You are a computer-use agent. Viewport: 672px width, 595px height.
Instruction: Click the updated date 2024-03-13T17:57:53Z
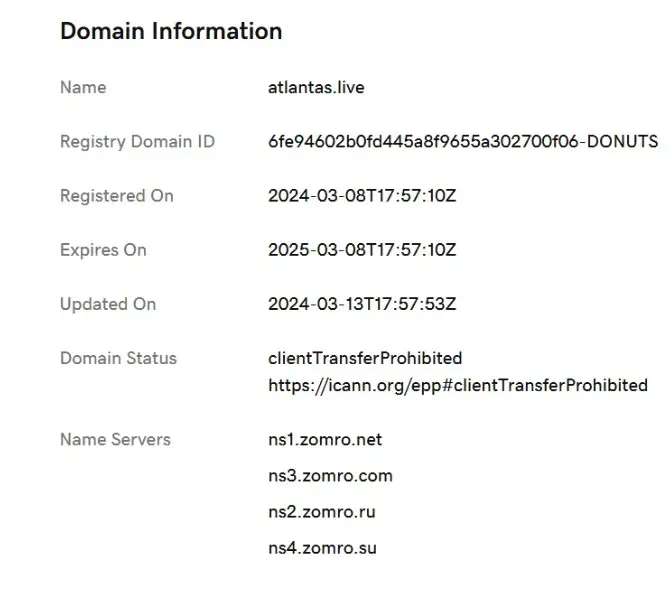pyautogui.click(x=362, y=304)
